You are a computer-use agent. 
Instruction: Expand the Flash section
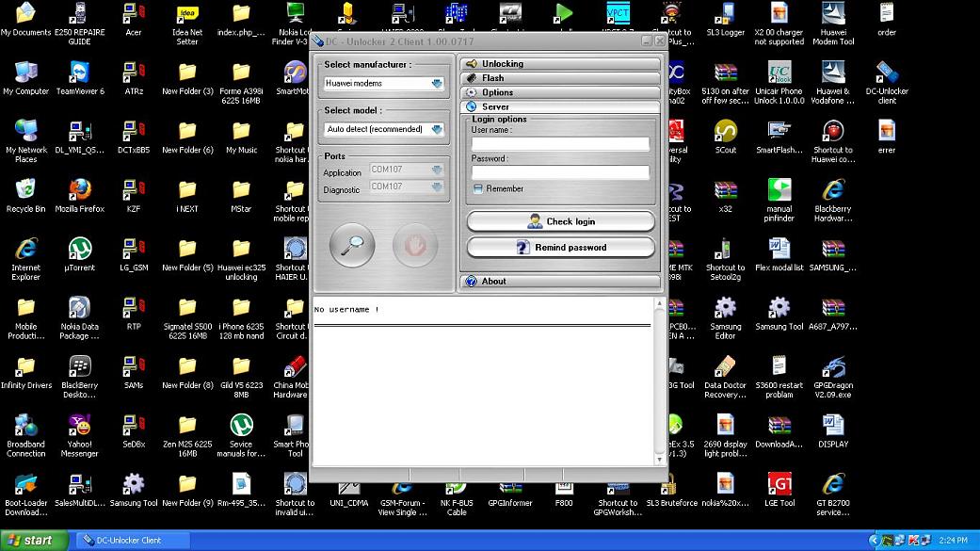(560, 78)
